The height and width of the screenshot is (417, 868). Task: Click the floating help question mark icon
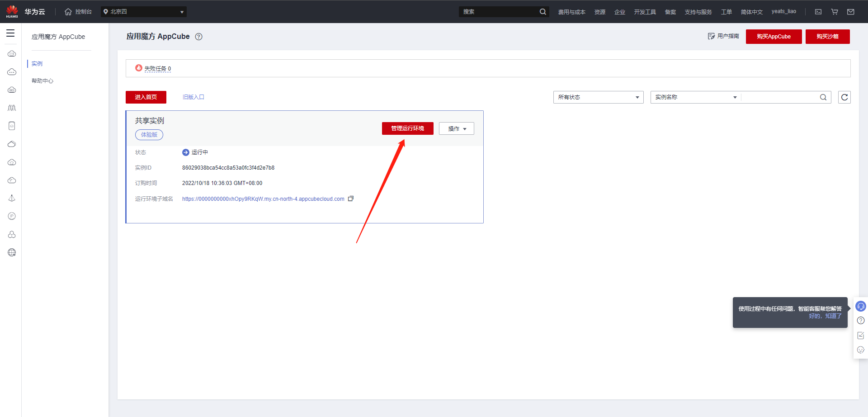tap(861, 321)
